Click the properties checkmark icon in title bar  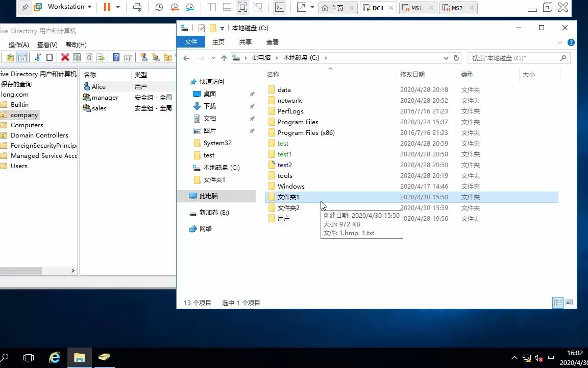tap(202, 28)
